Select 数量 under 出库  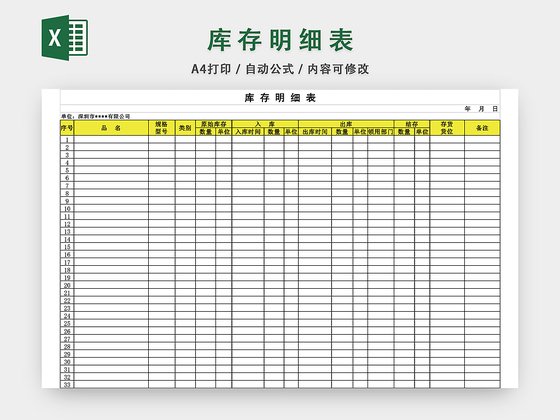tap(342, 132)
